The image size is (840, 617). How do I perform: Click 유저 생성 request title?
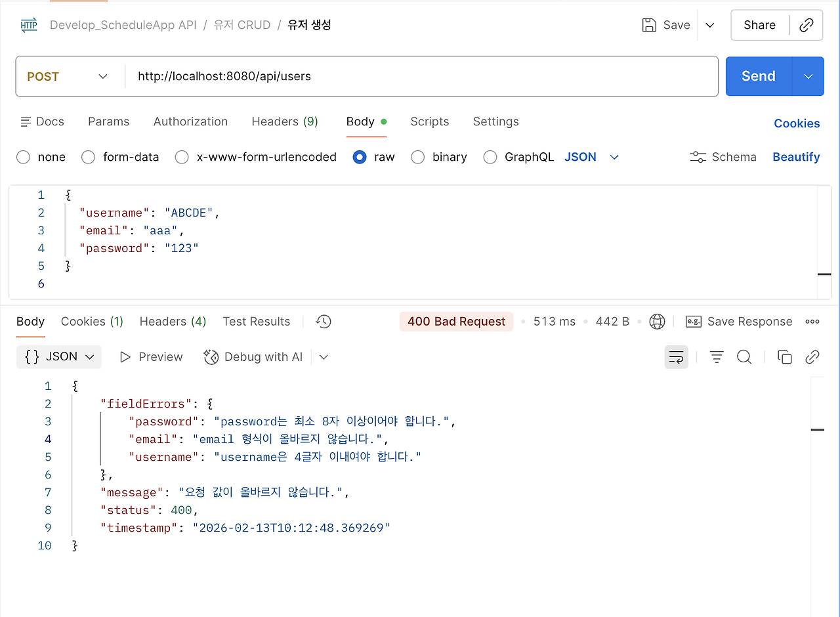[x=309, y=26]
